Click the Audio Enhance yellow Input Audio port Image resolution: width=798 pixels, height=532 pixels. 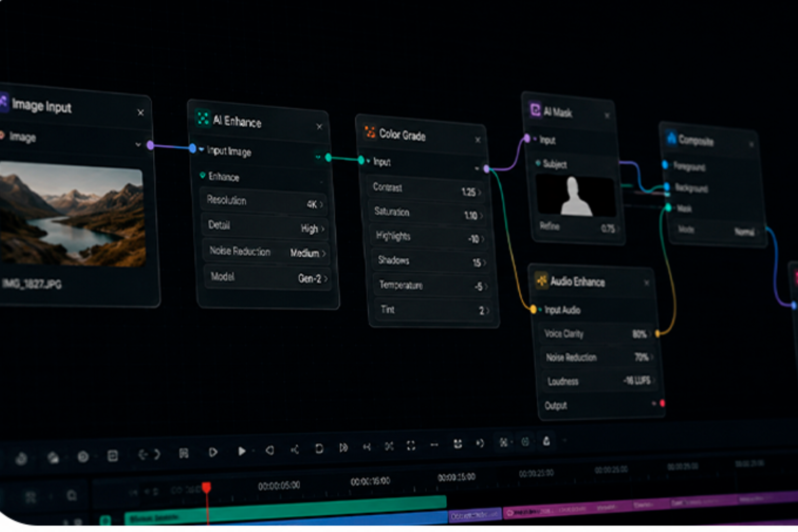[x=533, y=309]
